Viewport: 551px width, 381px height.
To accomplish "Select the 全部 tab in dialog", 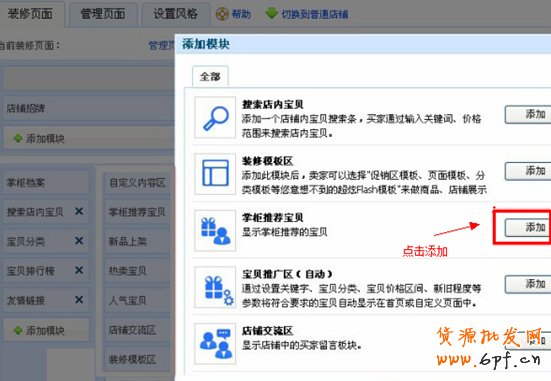I will pyautogui.click(x=210, y=76).
